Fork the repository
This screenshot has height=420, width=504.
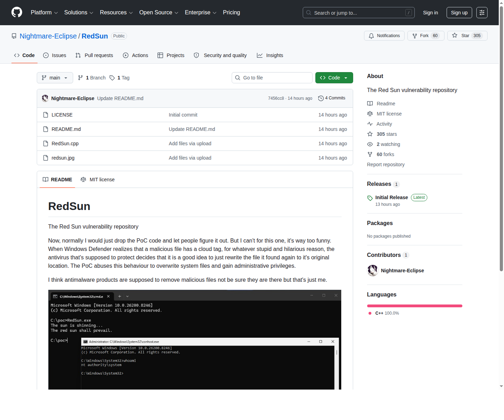coord(426,36)
